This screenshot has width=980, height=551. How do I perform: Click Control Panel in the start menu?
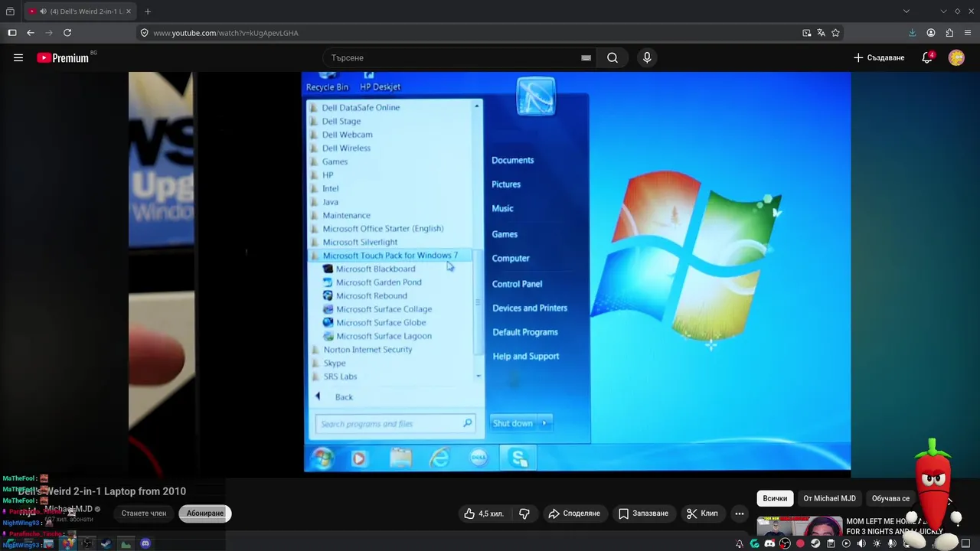517,284
